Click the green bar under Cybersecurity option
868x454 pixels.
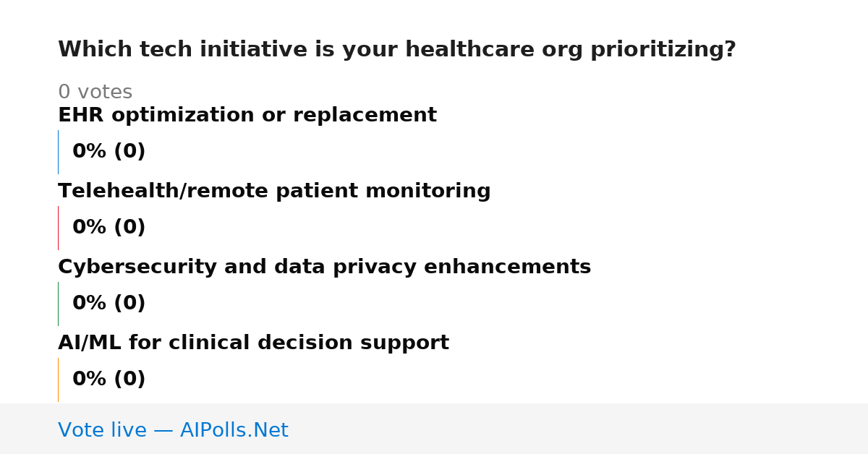[58, 304]
